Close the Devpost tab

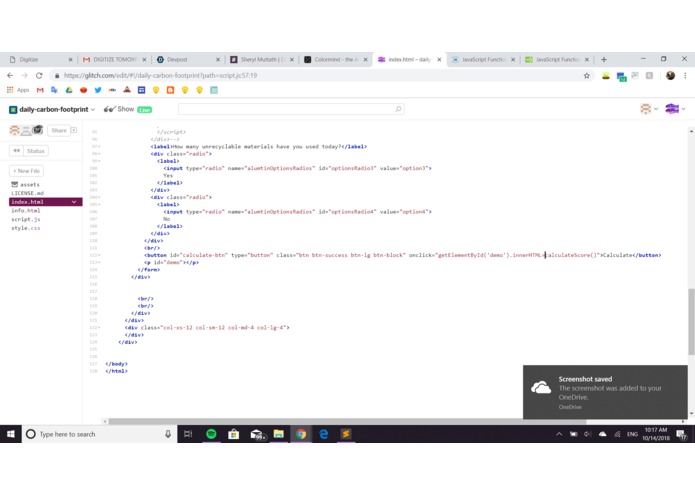pos(218,59)
